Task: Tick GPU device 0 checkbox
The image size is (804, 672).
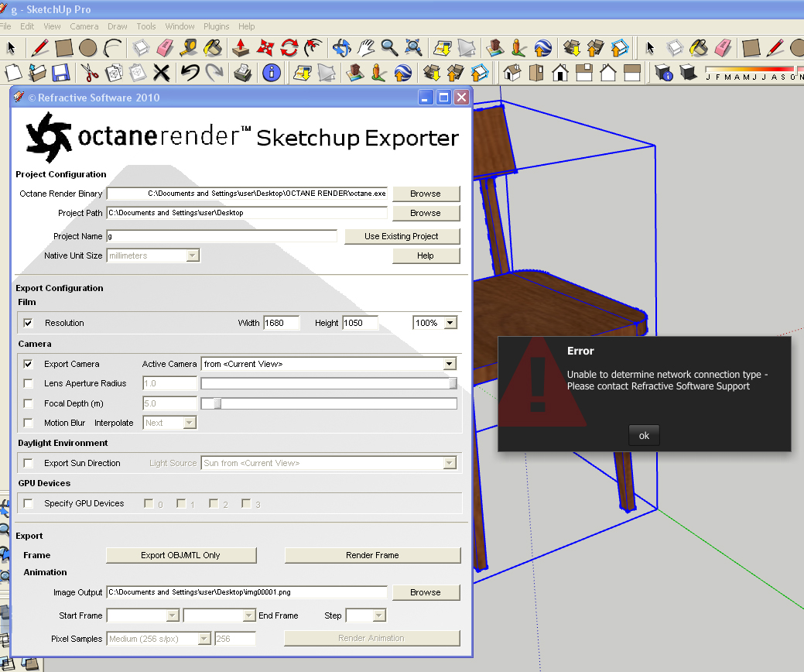Action: point(149,503)
